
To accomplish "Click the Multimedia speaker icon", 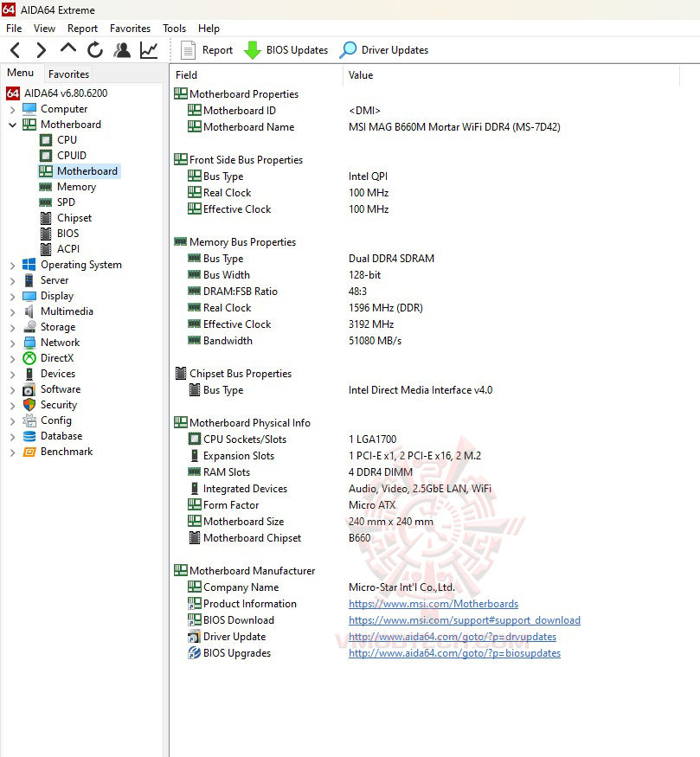I will click(x=29, y=311).
